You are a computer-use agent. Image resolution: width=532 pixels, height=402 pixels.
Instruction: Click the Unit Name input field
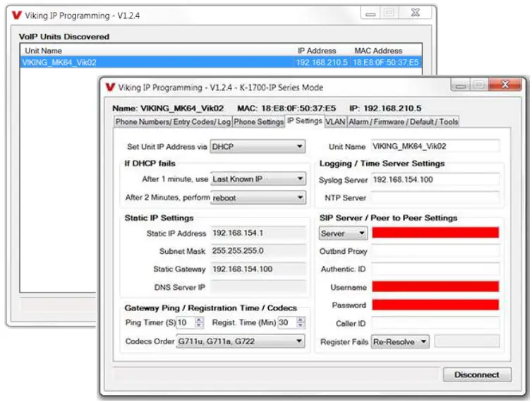point(435,146)
